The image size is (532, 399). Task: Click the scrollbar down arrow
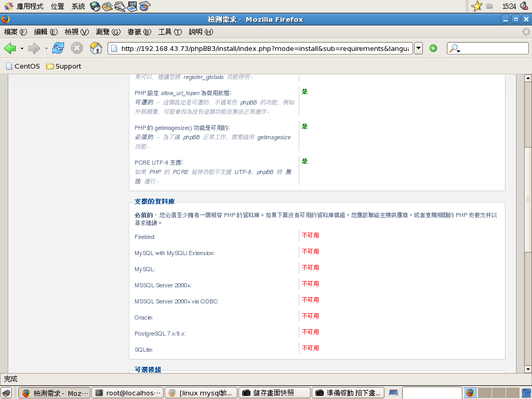(x=528, y=369)
